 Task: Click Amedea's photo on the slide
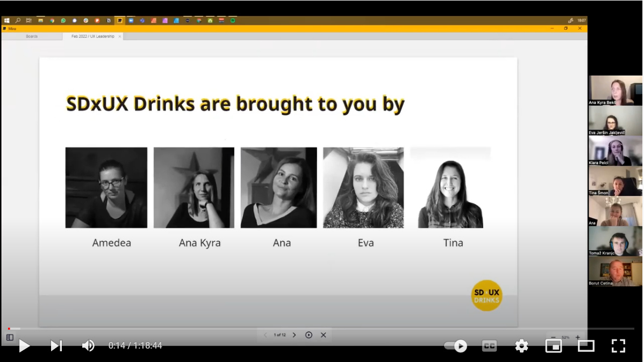[x=106, y=187]
